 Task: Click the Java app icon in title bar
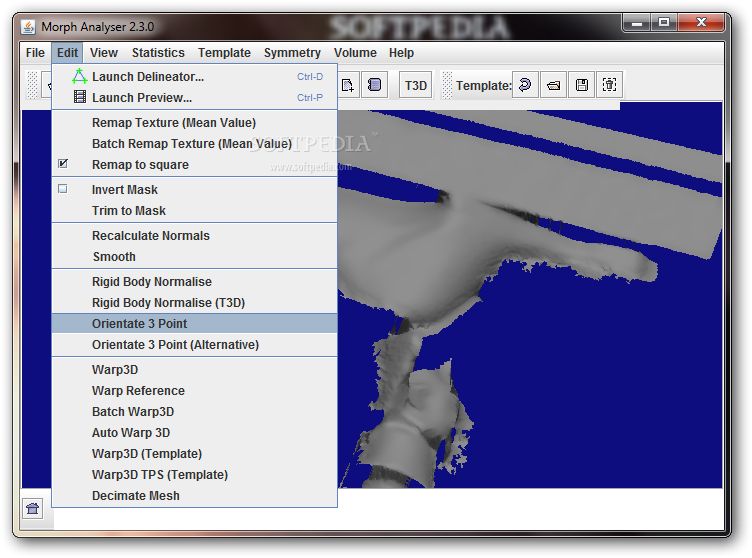click(x=28, y=27)
